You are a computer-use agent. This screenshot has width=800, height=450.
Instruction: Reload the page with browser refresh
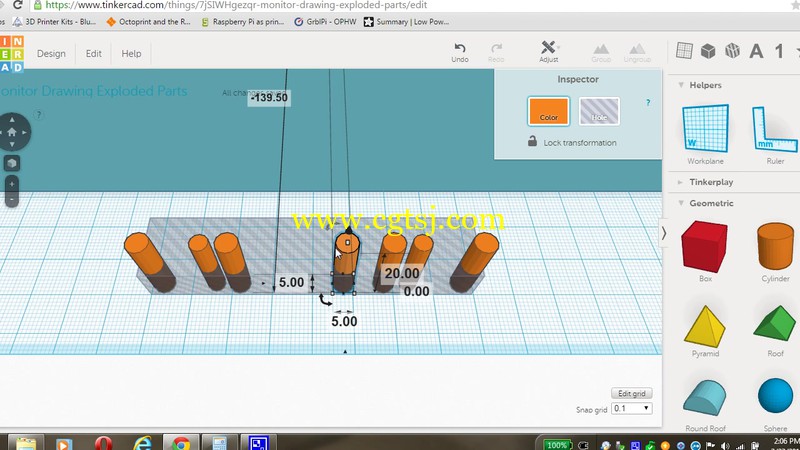(17, 5)
